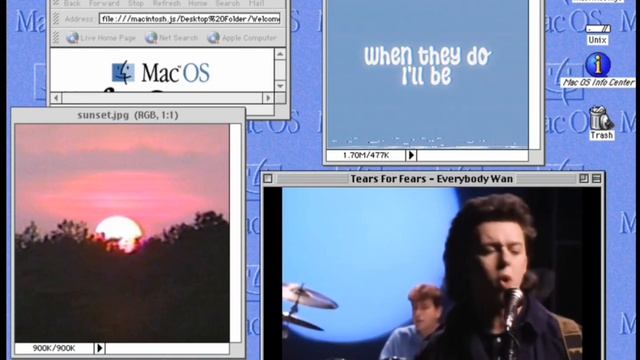Click Search in the browser toolbar
640x360 pixels.
tap(227, 3)
